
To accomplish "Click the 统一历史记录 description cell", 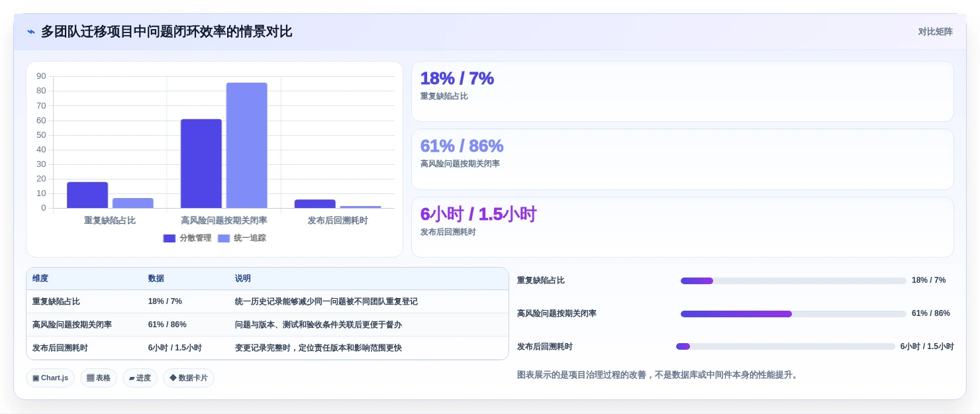I will pyautogui.click(x=326, y=301).
